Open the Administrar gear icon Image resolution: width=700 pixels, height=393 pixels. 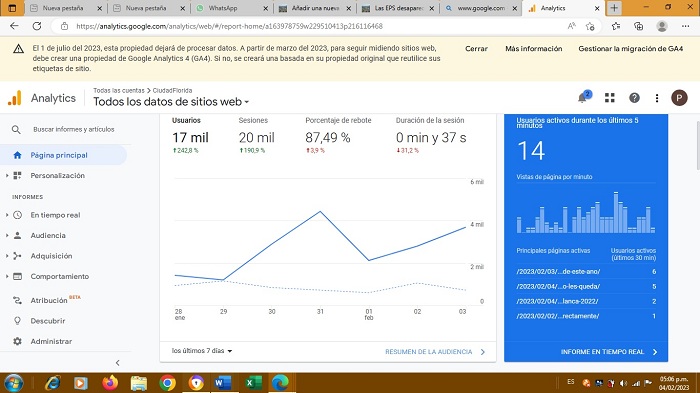pos(17,341)
